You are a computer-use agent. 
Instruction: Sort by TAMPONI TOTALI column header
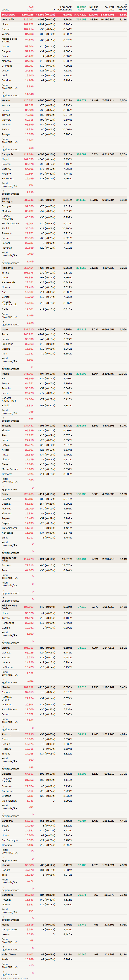(110, 8)
